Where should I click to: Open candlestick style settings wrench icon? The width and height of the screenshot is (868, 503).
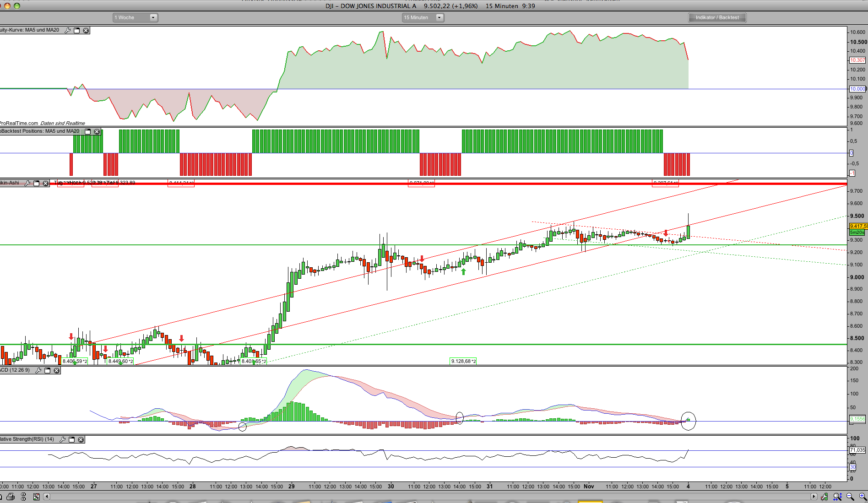[x=825, y=497]
